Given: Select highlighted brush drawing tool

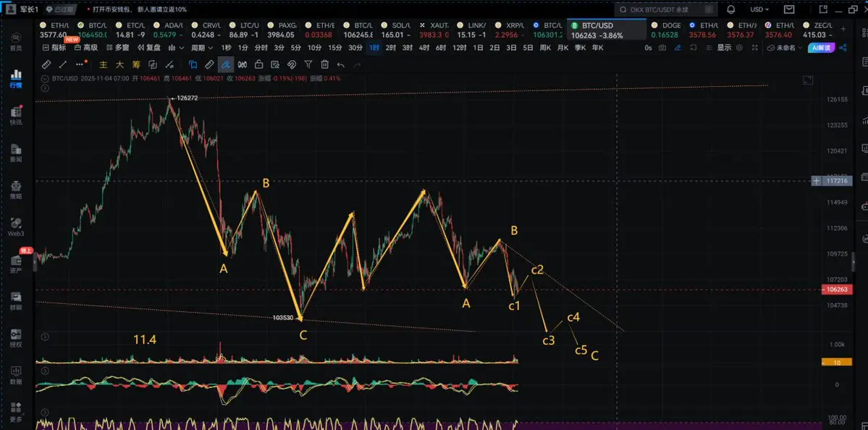Looking at the screenshot, I should pyautogui.click(x=225, y=64).
